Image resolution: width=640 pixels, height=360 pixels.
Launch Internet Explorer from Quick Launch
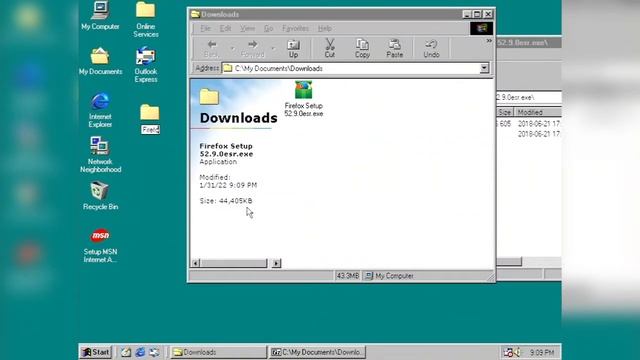(x=140, y=352)
